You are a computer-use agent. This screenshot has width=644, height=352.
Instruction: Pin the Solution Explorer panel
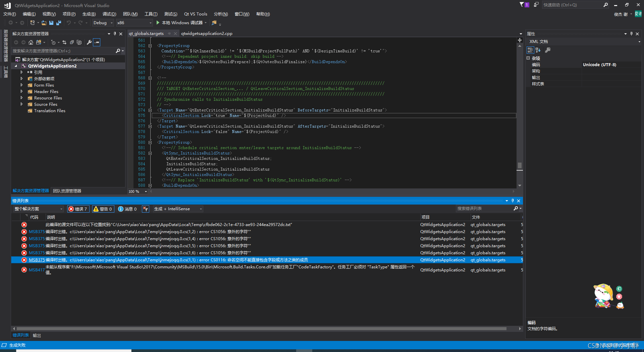(115, 34)
